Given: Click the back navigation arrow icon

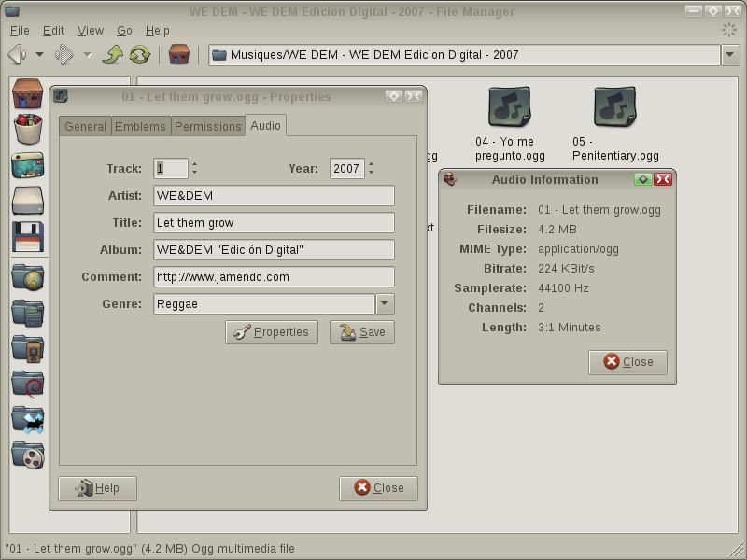Looking at the screenshot, I should click(17, 54).
